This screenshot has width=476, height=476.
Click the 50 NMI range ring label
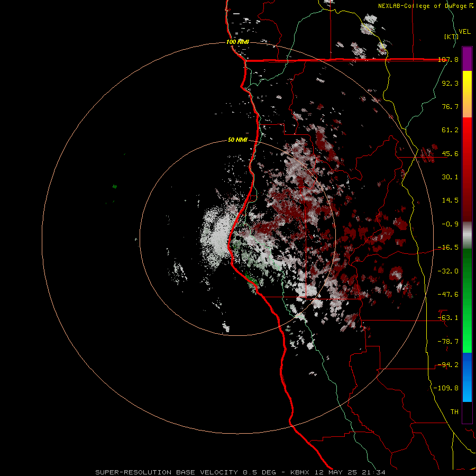(237, 140)
